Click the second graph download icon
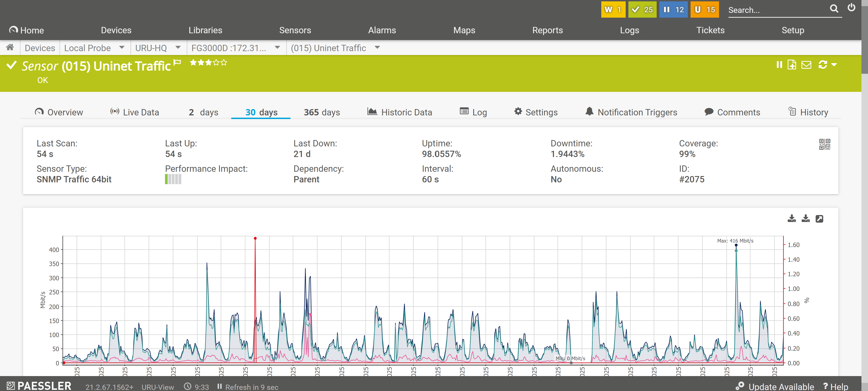Image resolution: width=868 pixels, height=391 pixels. [x=806, y=219]
